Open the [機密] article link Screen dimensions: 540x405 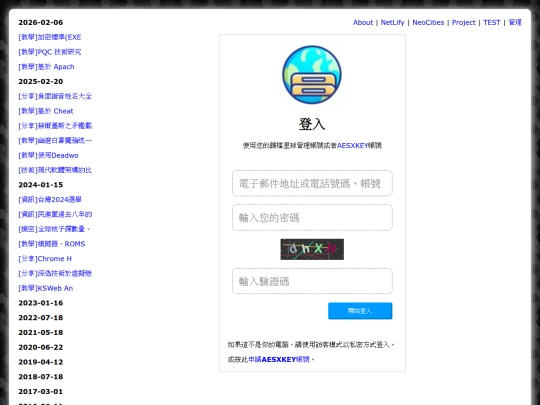tap(54, 229)
